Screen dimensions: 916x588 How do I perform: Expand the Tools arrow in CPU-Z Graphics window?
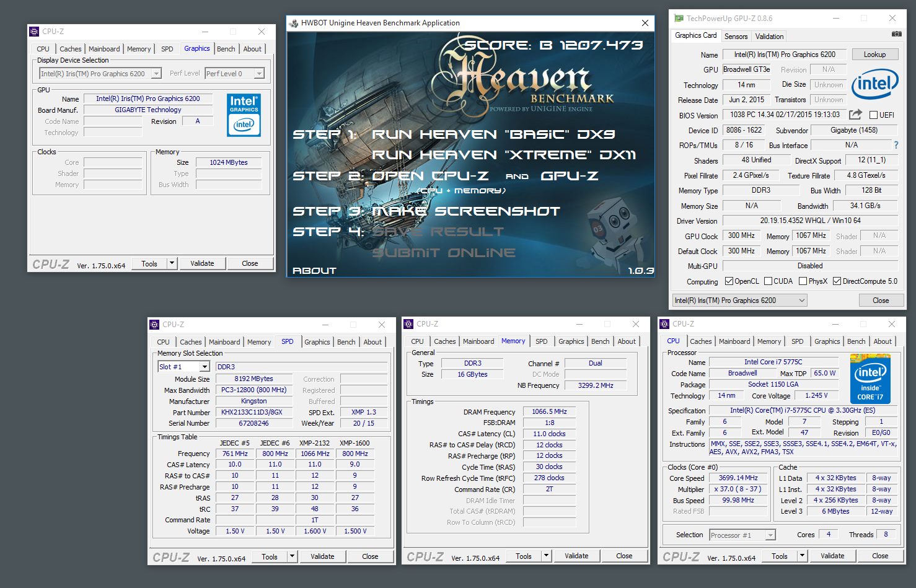172,263
